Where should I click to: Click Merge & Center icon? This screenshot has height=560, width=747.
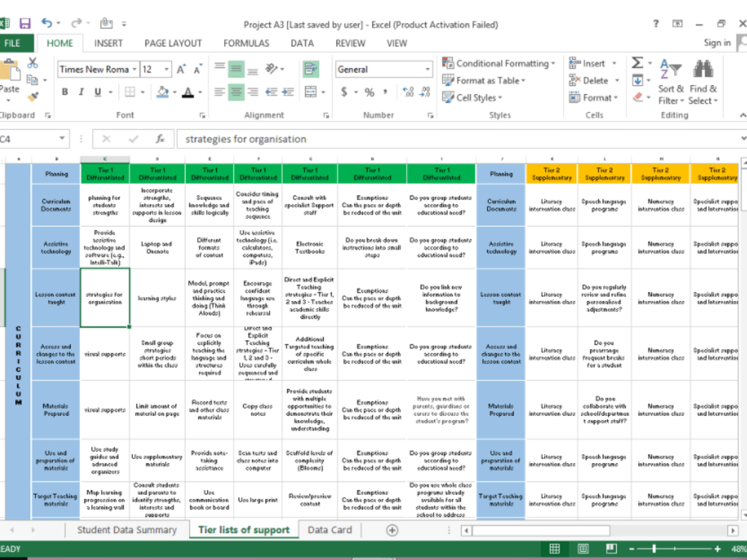coord(311,92)
